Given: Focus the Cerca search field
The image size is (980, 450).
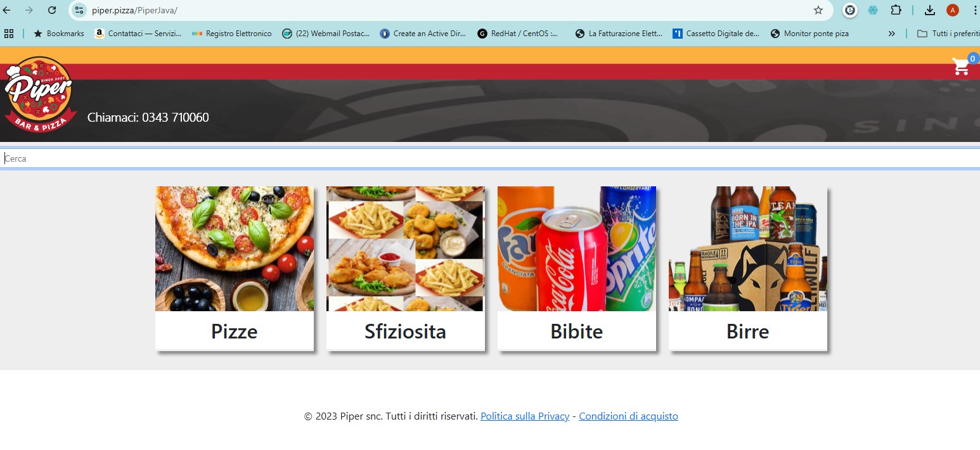Looking at the screenshot, I should coord(490,158).
